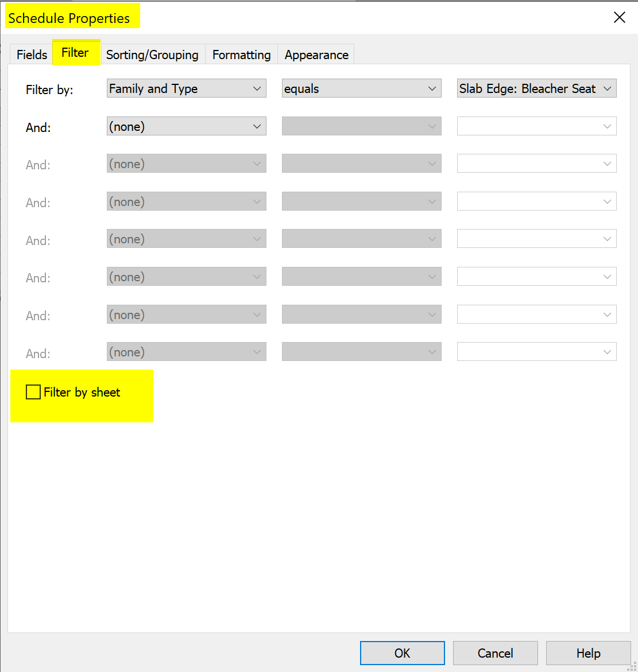Open the Family and Type filter dropdown
Image resolution: width=638 pixels, height=672 pixels.
186,88
